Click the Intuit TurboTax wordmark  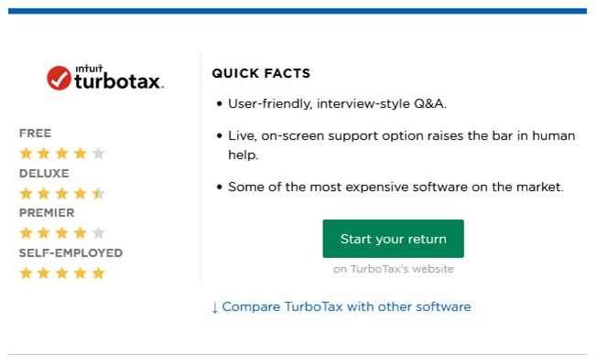pyautogui.click(x=119, y=77)
